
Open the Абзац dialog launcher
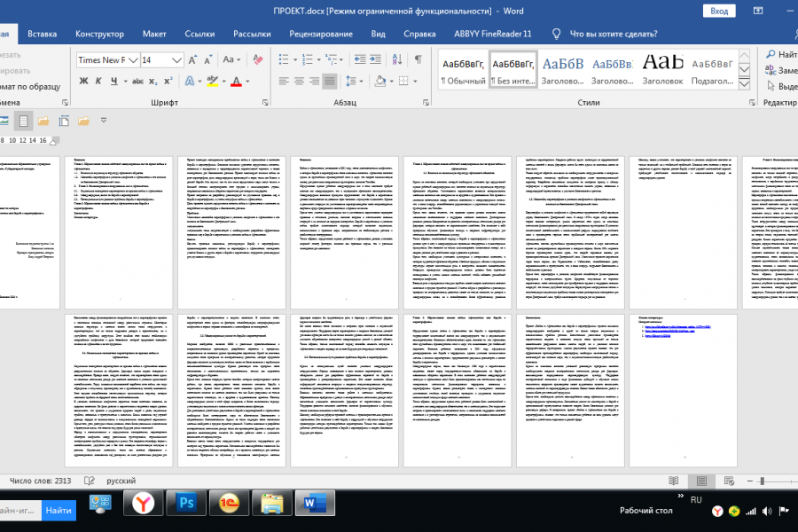coord(426,102)
